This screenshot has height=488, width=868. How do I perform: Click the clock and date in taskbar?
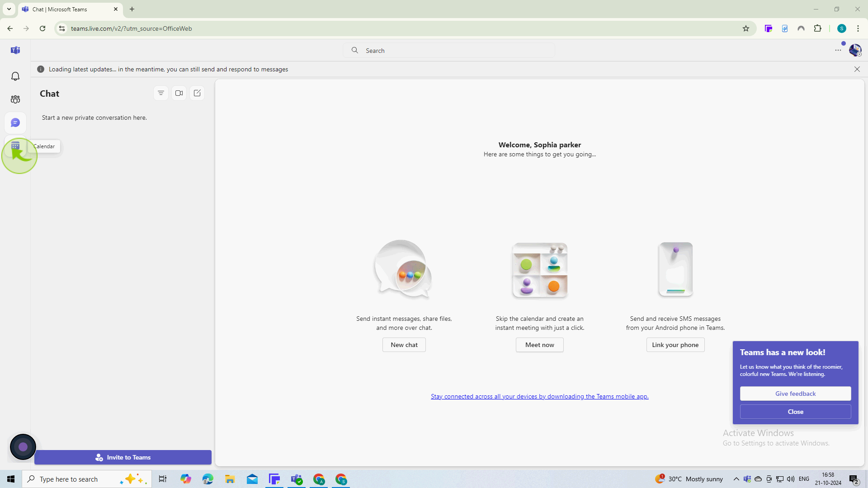pos(828,479)
